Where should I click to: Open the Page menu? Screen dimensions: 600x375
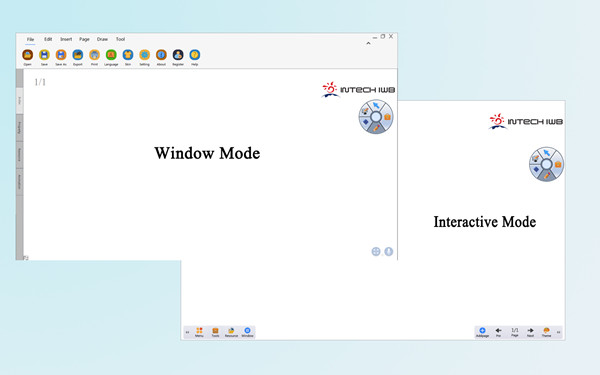pos(84,39)
